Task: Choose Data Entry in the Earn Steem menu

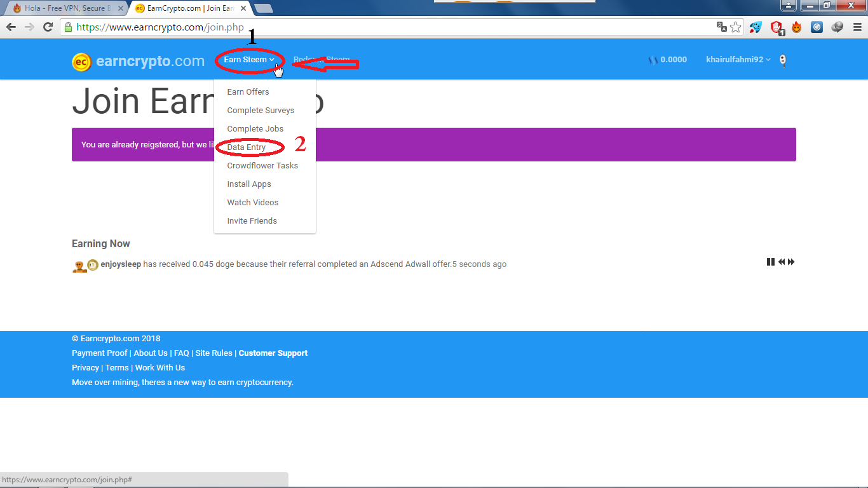Action: tap(247, 147)
